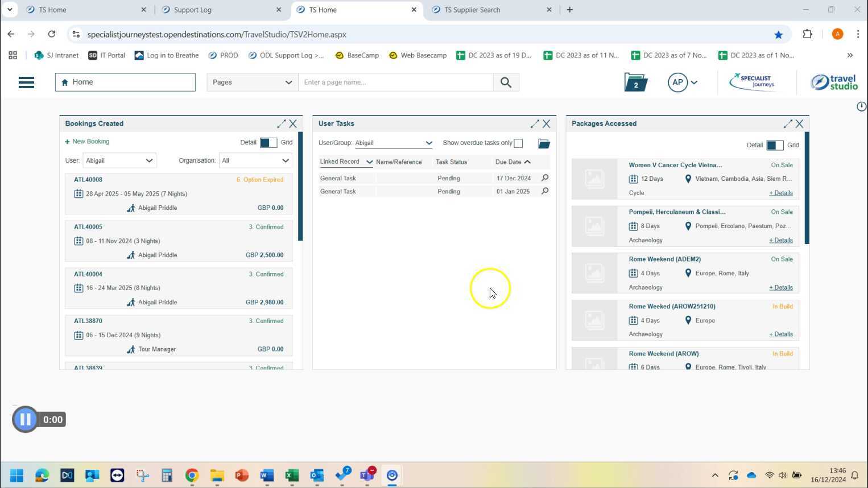This screenshot has width=868, height=488.
Task: Toggle Detail/Grid view in Packages Accessed
Action: (774, 145)
